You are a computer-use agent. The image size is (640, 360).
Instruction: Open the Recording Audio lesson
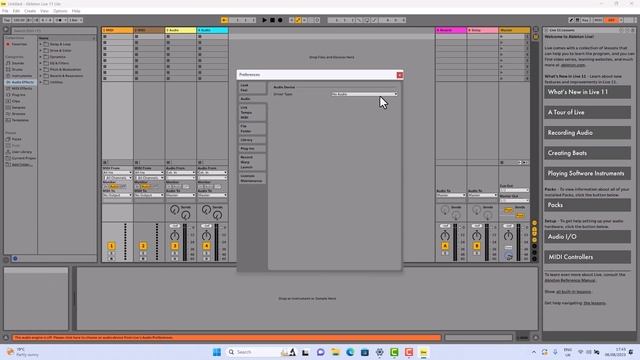pyautogui.click(x=587, y=133)
